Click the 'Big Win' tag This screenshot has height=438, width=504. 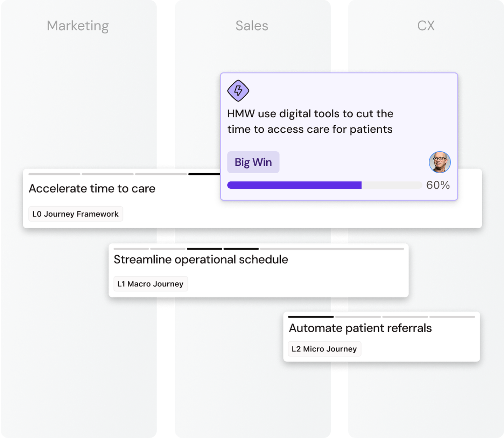[253, 162]
